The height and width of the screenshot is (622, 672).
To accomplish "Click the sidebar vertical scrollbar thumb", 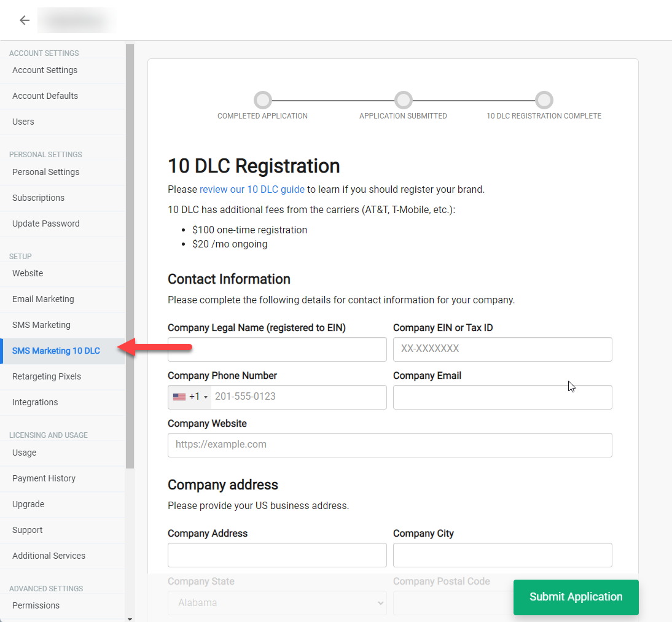I will [130, 256].
